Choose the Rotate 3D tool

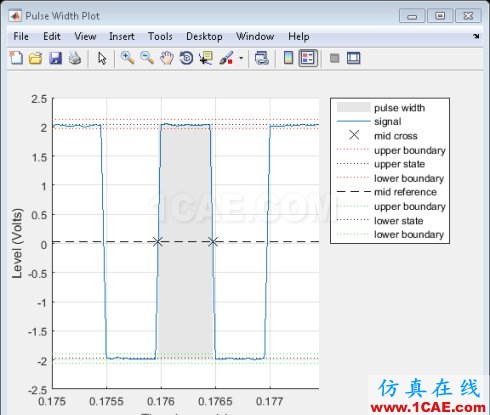click(x=186, y=58)
